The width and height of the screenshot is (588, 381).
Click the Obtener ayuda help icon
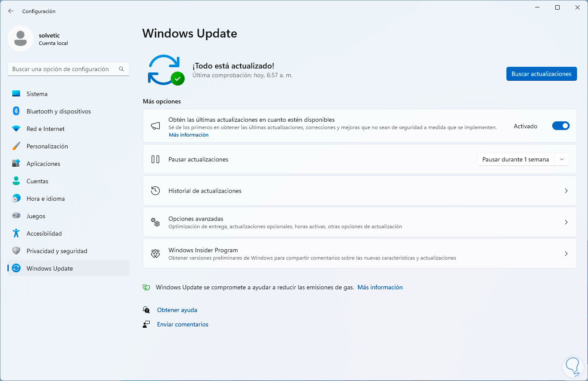tap(146, 310)
